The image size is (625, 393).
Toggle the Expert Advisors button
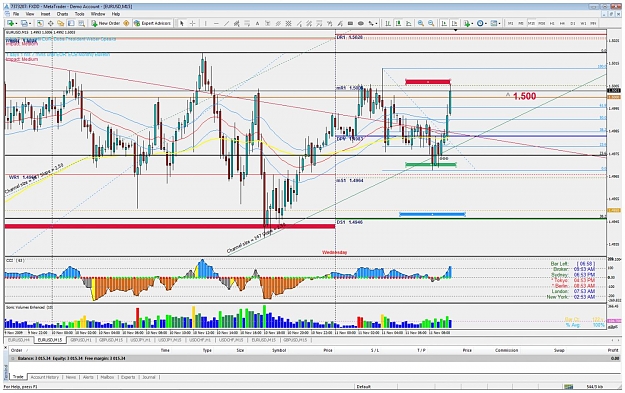[152, 23]
